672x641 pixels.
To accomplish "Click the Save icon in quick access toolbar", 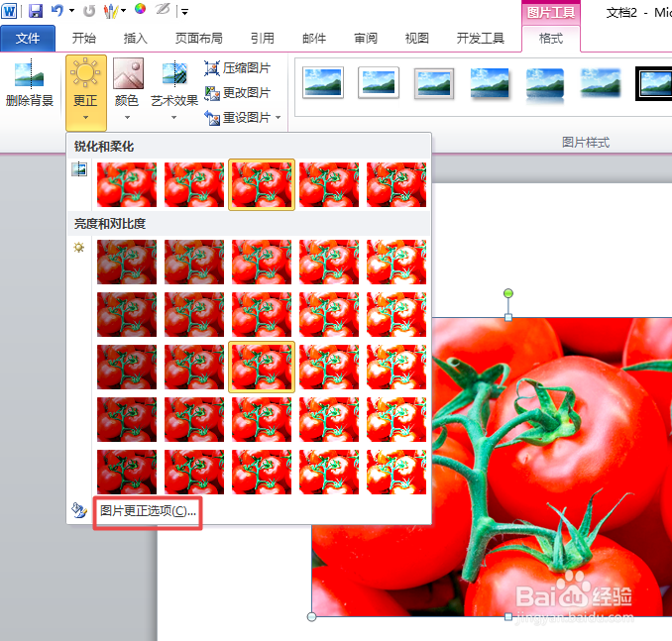I will (x=36, y=11).
